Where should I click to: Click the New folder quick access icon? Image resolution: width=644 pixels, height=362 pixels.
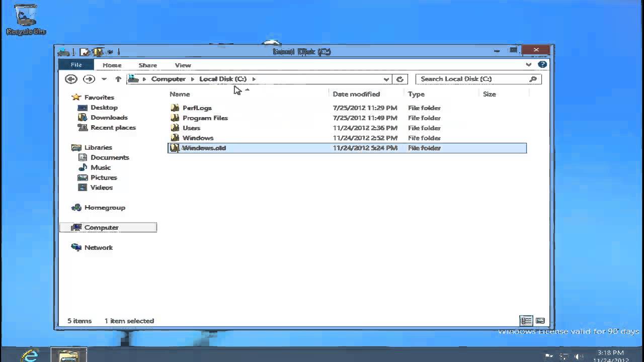[x=98, y=51]
